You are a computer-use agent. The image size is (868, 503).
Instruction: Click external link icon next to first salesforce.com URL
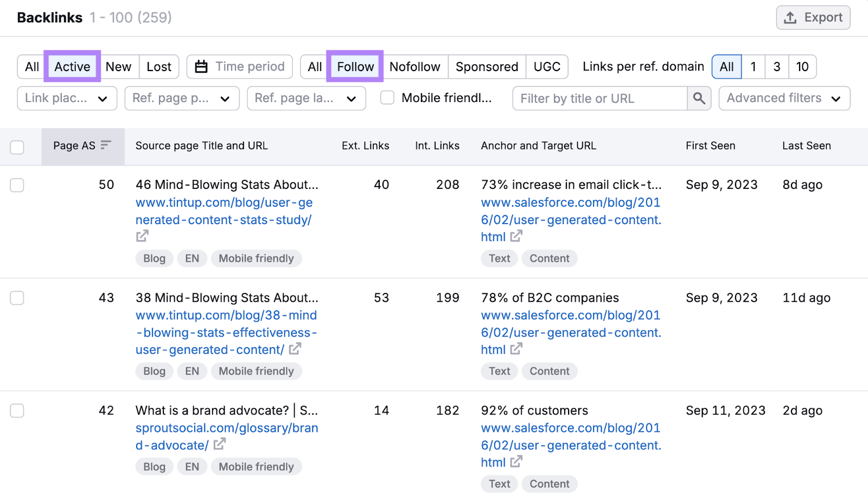(x=516, y=236)
